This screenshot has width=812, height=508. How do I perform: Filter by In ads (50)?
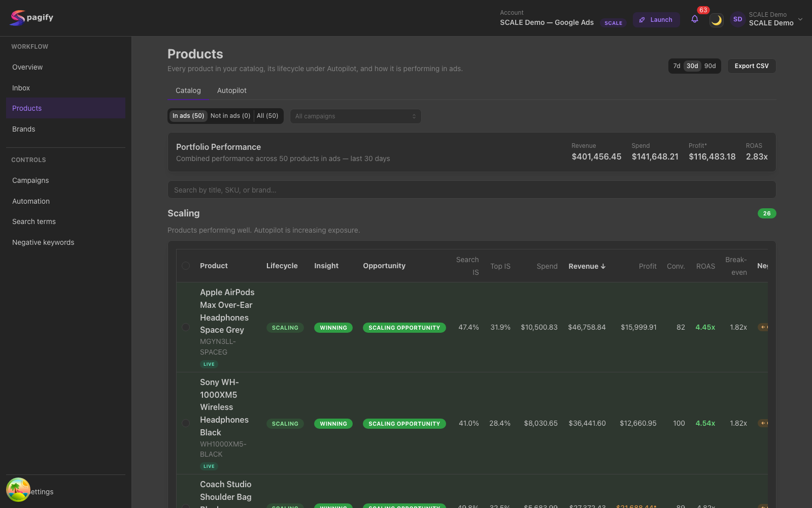tap(188, 116)
